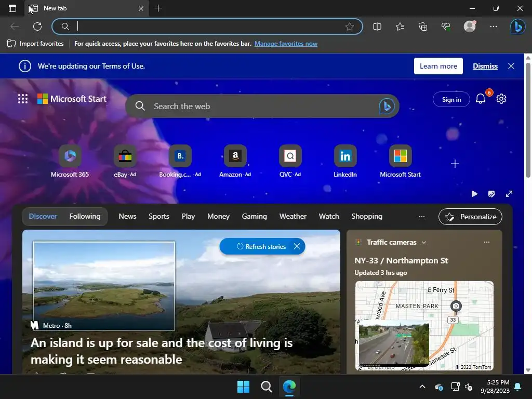Close the Refresh stories pill
This screenshot has width=532, height=399.
click(x=297, y=246)
